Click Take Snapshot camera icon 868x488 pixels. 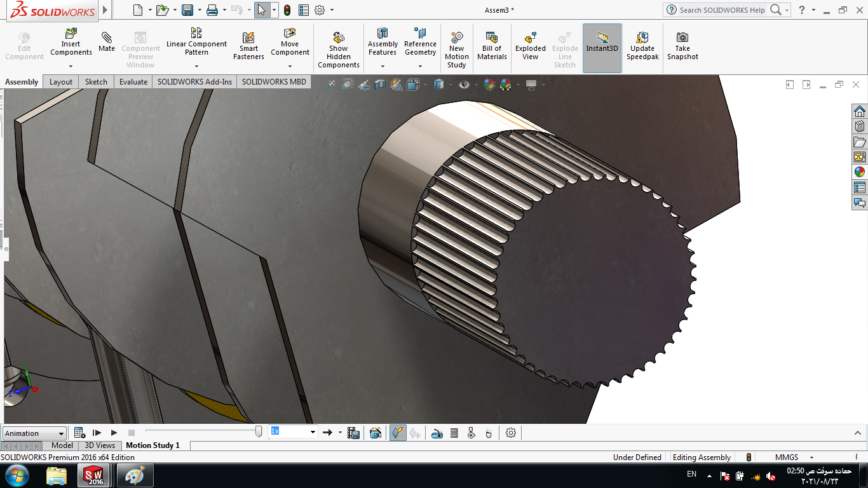[682, 38]
